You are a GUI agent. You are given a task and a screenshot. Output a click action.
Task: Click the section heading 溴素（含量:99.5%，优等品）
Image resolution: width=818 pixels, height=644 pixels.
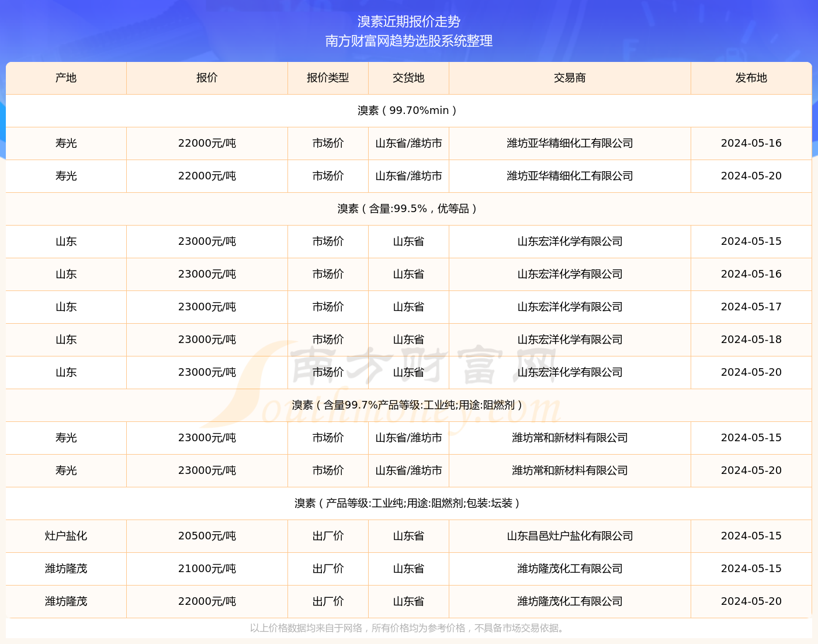[408, 209]
